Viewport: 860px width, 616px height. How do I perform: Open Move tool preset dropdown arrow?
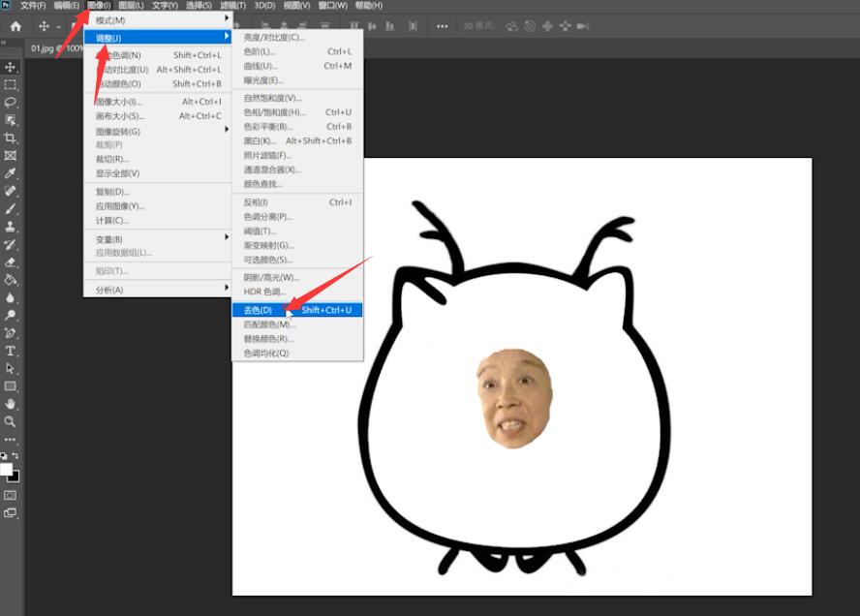coord(58,26)
